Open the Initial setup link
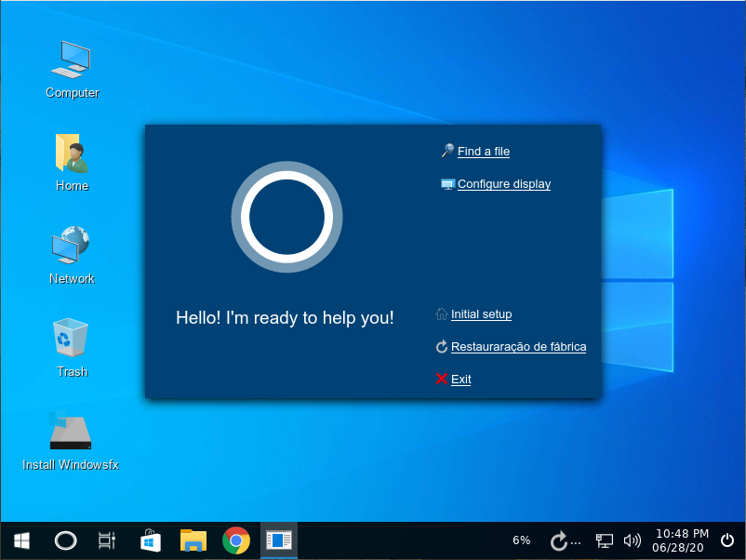 coord(481,314)
